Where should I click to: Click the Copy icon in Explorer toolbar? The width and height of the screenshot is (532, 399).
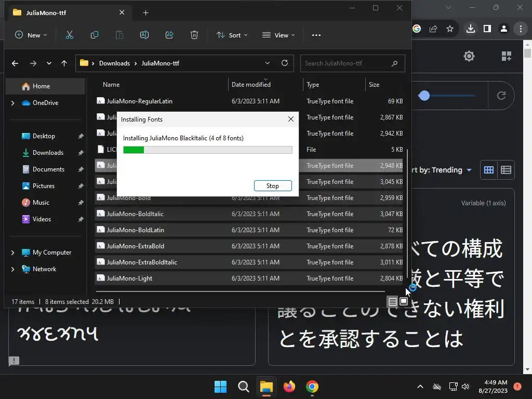coord(95,35)
